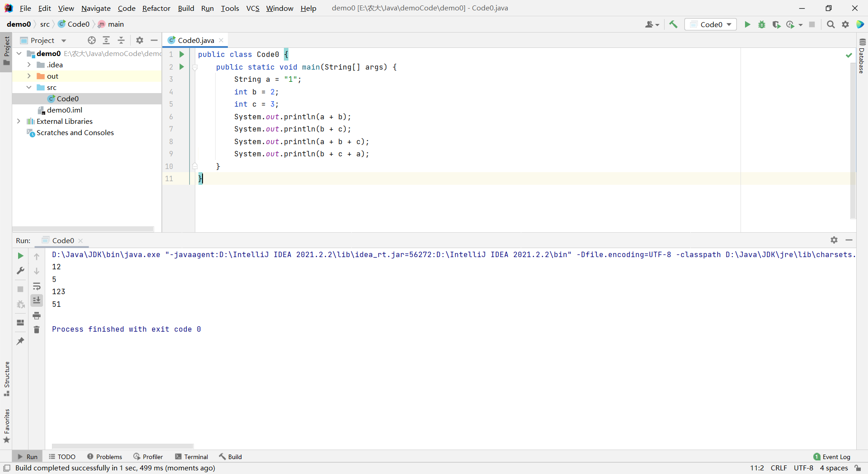Toggle scroll to end in Run console
This screenshot has width=868, height=474.
[37, 300]
